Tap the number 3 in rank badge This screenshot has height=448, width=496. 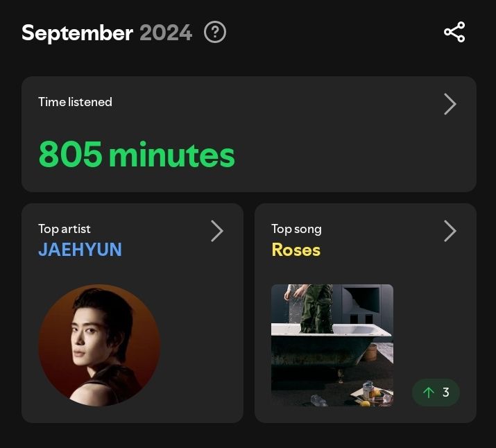coord(446,393)
